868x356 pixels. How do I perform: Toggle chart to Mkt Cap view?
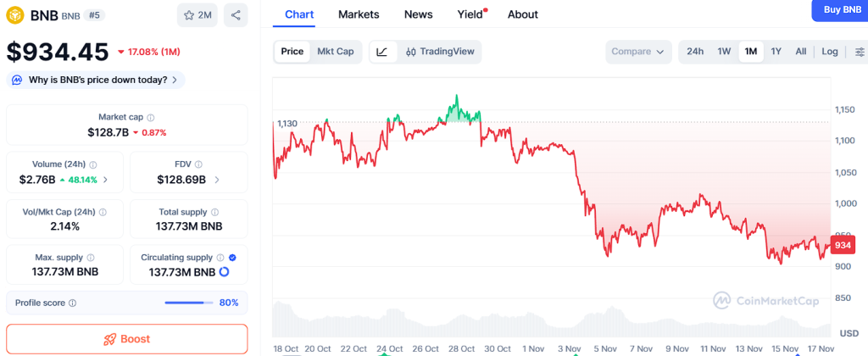tap(336, 52)
